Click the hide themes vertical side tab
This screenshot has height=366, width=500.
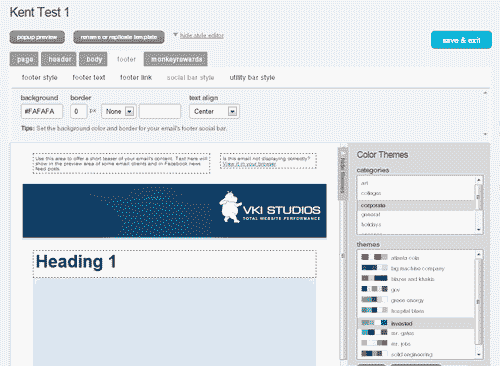click(342, 173)
